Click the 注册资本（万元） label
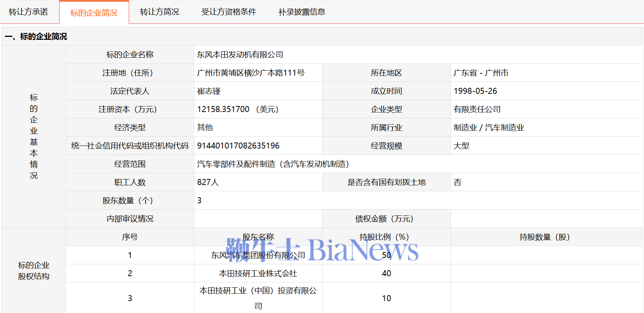The height and width of the screenshot is (313, 644). pyautogui.click(x=130, y=109)
